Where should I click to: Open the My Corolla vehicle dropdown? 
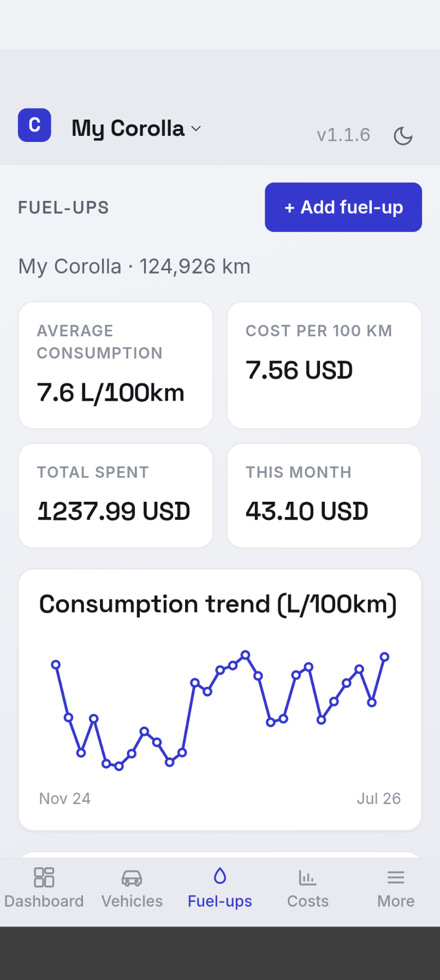[136, 129]
